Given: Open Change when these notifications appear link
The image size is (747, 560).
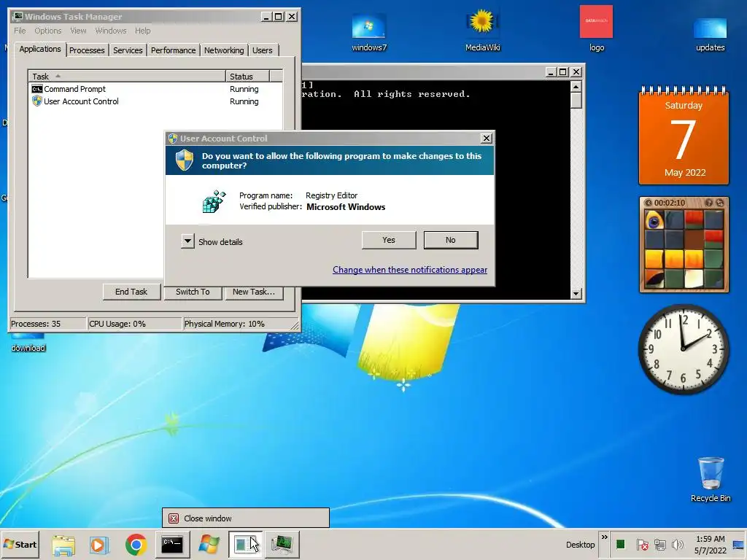Looking at the screenshot, I should [x=410, y=270].
